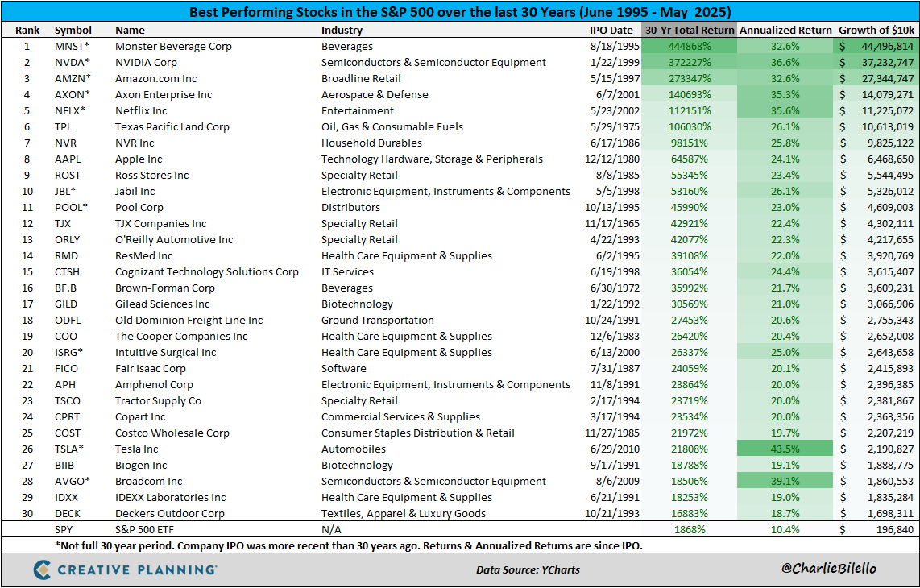The width and height of the screenshot is (920, 588).
Task: Click the Best Performing Stocks title banner
Action: [460, 12]
